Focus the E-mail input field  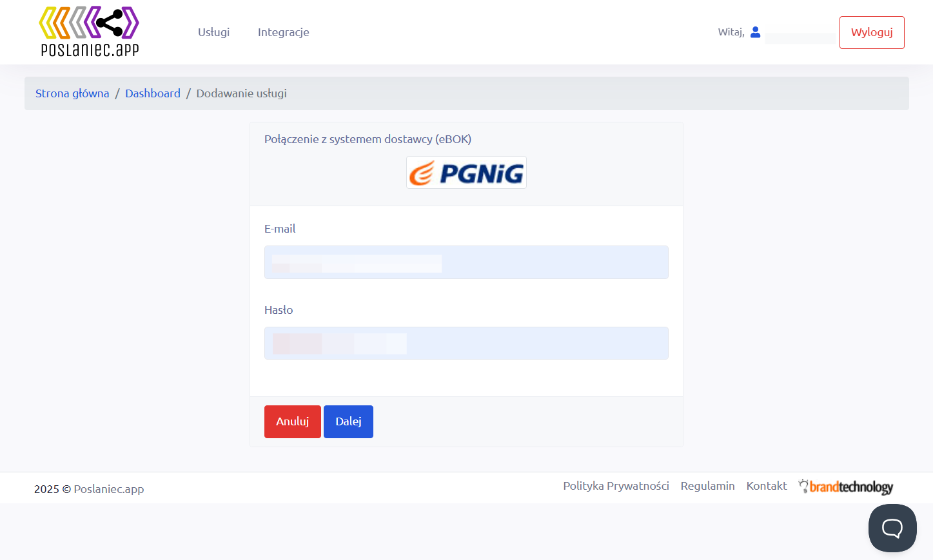(x=466, y=262)
